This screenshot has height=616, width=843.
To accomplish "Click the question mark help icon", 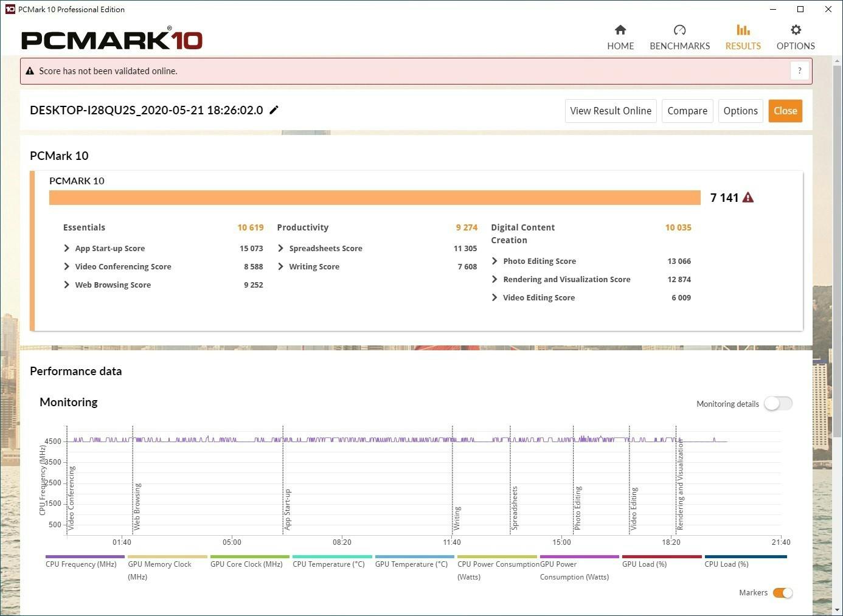I will [800, 71].
